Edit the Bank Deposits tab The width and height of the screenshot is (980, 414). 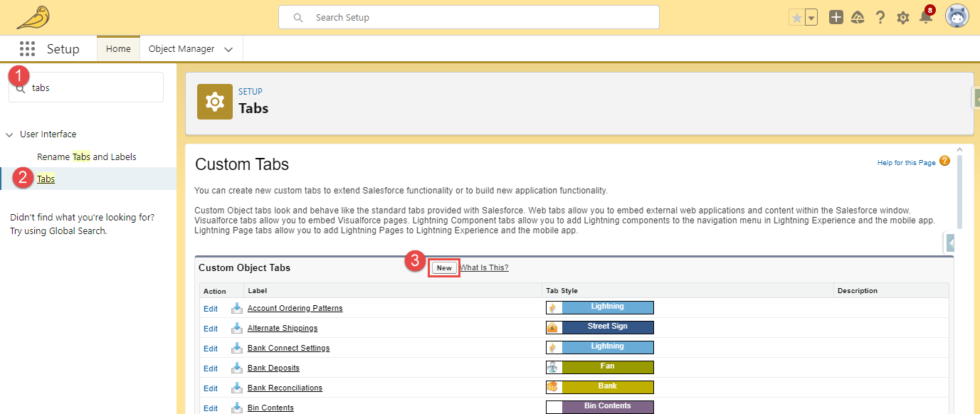coord(211,368)
